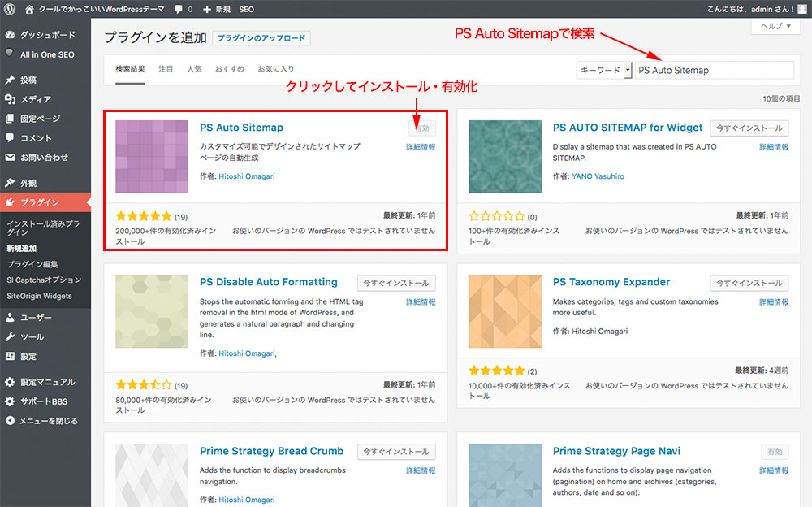The image size is (812, 507).
Task: Switch to the おすすめ tab
Action: [x=230, y=69]
